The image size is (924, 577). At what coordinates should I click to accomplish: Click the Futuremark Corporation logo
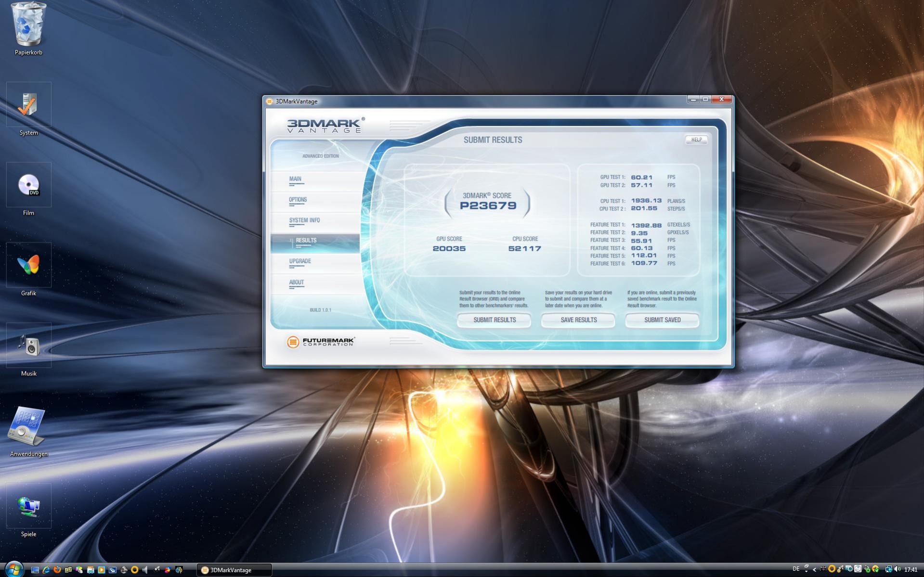(321, 342)
